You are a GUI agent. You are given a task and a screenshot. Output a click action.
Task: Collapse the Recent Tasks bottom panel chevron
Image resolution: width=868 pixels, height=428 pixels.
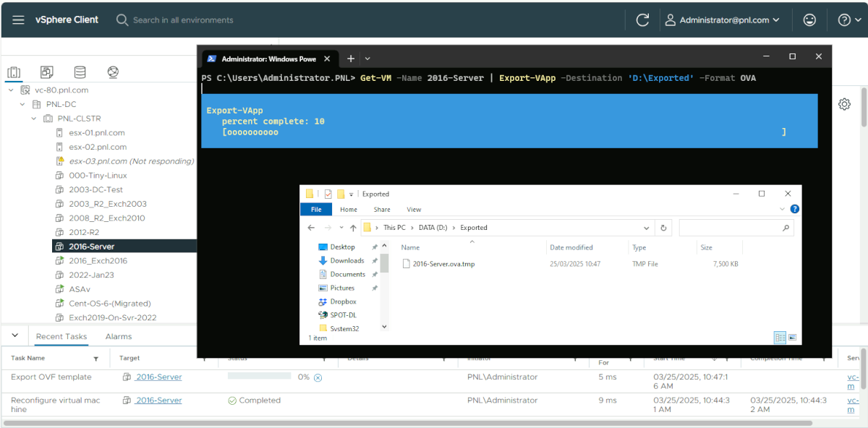14,335
